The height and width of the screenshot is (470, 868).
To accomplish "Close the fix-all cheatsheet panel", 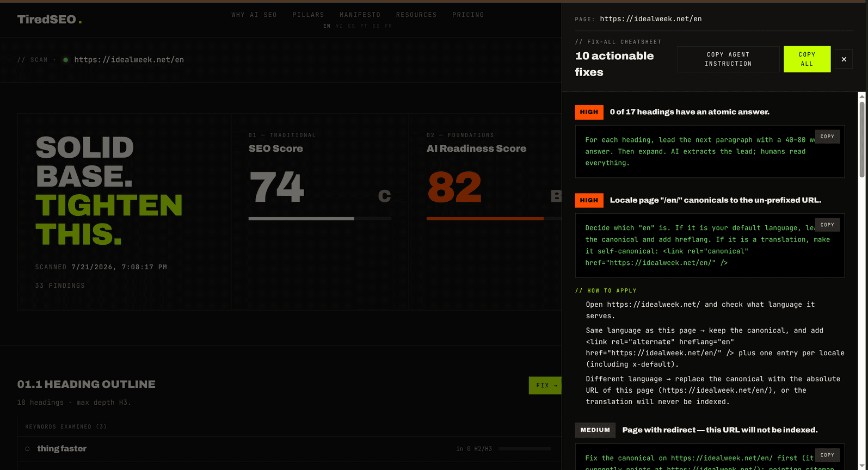I will point(844,59).
